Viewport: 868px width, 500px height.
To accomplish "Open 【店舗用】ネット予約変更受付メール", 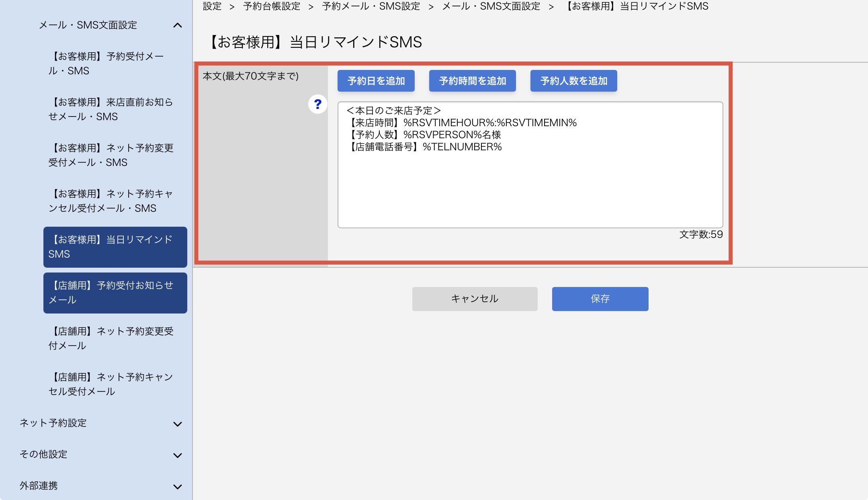I will point(115,338).
